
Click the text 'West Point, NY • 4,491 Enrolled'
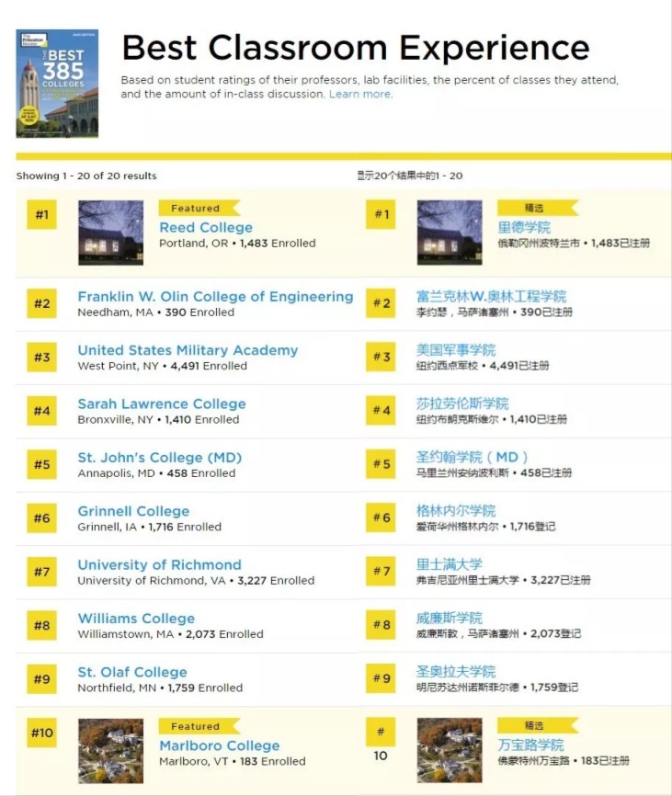point(163,366)
